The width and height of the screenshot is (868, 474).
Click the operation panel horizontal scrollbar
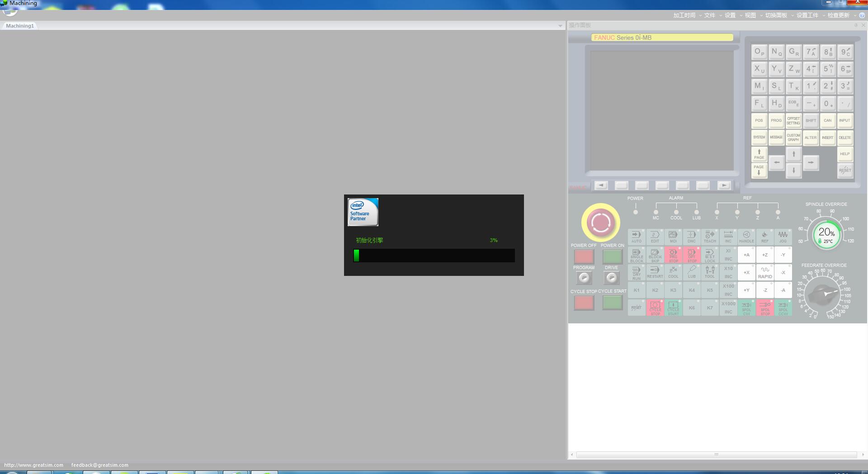[717, 455]
